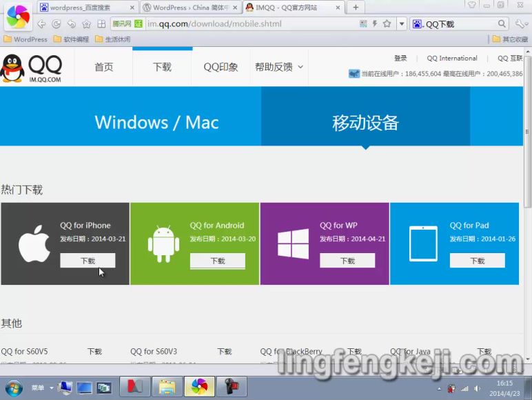Click the 360 browser logo
Screen dimensions: 532x400
coord(18,17)
